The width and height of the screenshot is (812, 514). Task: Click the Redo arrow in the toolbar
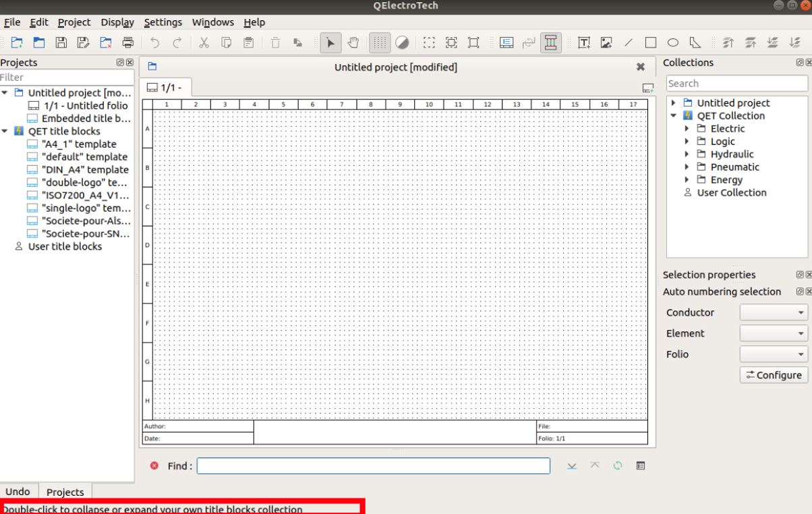click(177, 42)
